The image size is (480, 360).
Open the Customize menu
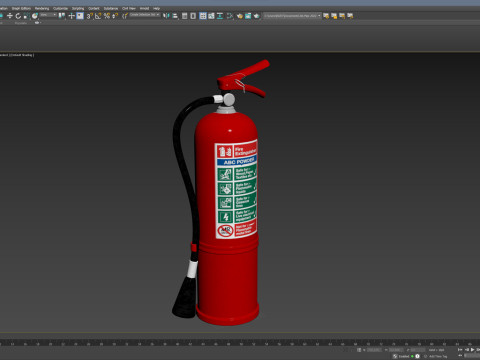pos(60,8)
